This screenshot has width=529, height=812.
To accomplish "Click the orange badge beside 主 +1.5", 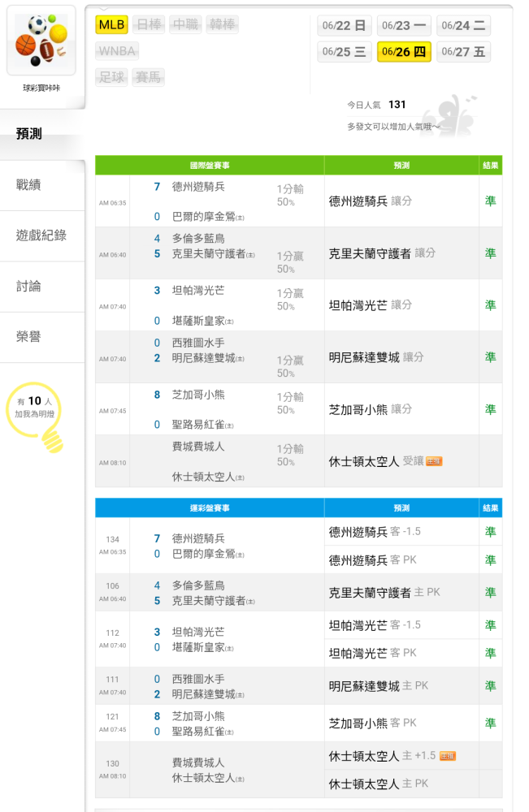I will coord(448,756).
